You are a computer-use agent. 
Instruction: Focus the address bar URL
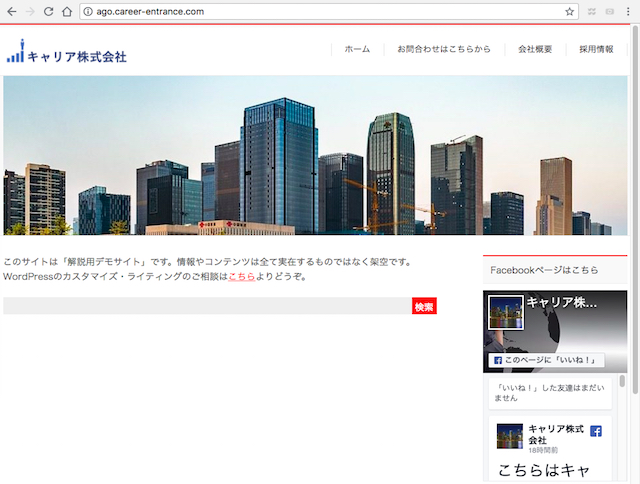327,11
